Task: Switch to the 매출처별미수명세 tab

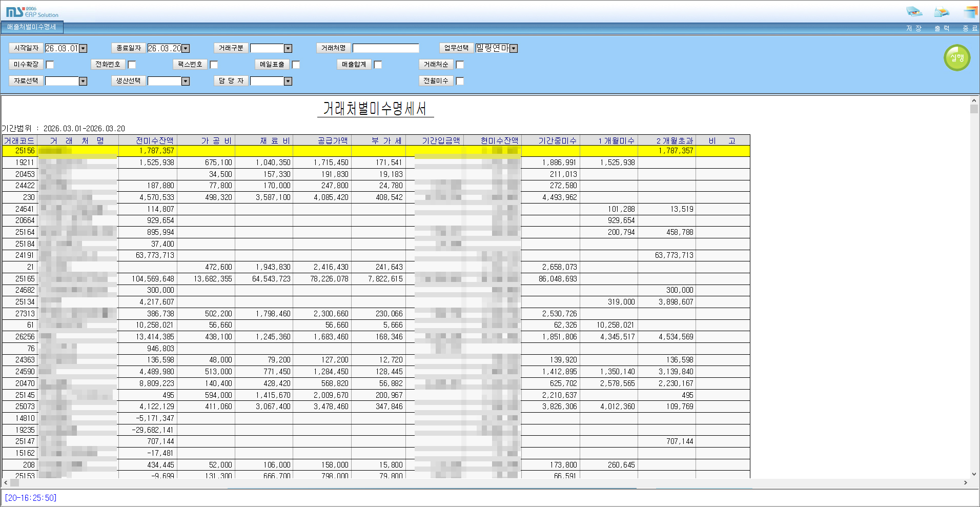Action: 32,27
